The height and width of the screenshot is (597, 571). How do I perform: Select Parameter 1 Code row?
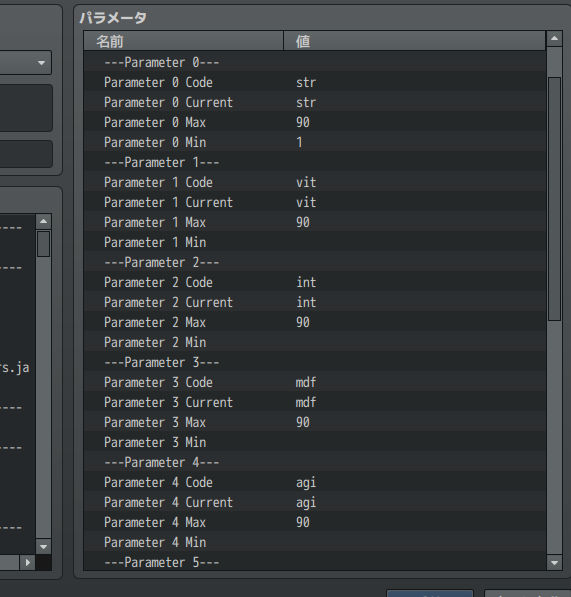[315, 182]
